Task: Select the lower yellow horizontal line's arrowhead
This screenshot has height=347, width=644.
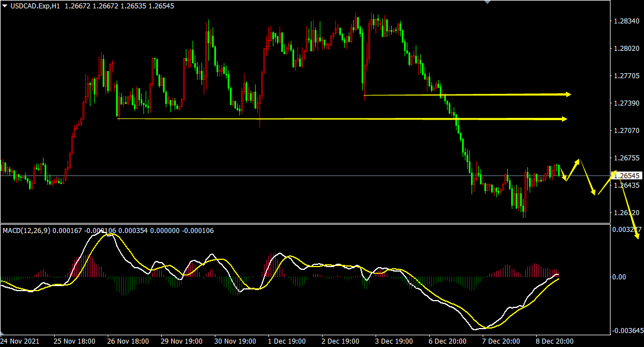Action: point(564,119)
